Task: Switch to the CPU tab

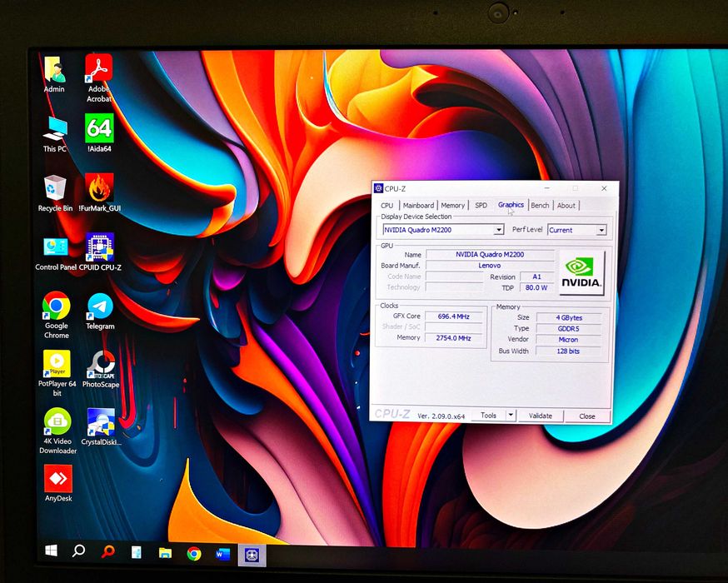Action: pyautogui.click(x=386, y=205)
